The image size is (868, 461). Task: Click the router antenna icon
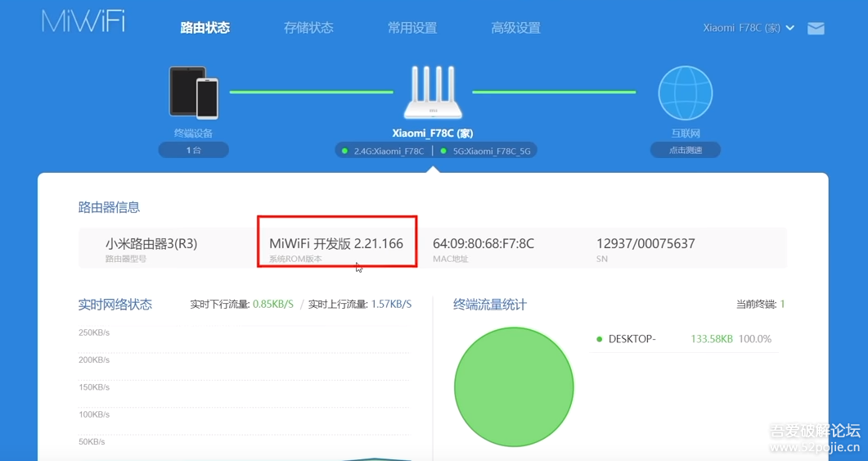(433, 93)
